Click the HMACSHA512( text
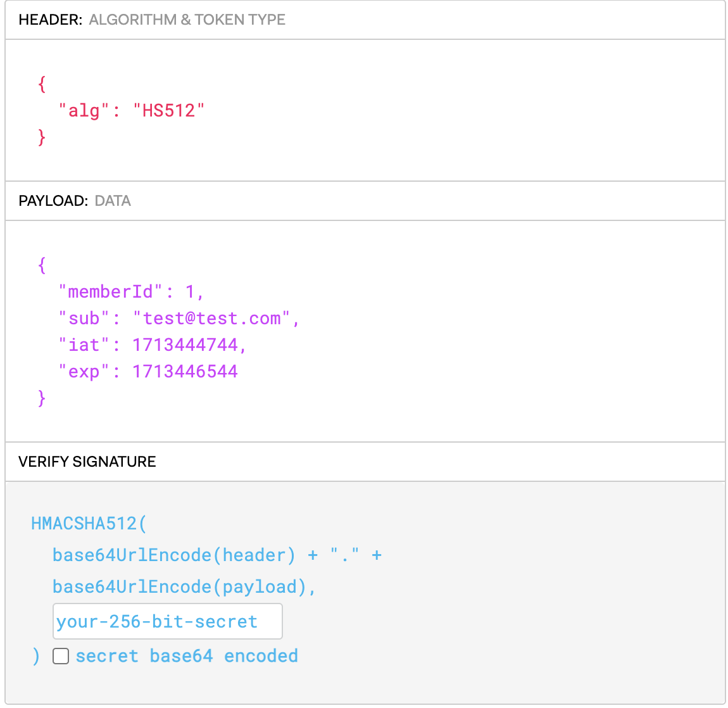Image resolution: width=728 pixels, height=708 pixels. pyautogui.click(x=89, y=524)
